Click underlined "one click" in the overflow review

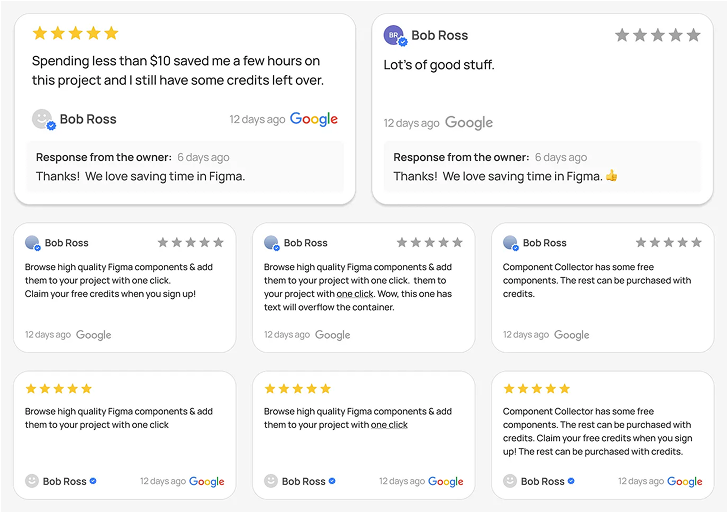click(x=357, y=294)
